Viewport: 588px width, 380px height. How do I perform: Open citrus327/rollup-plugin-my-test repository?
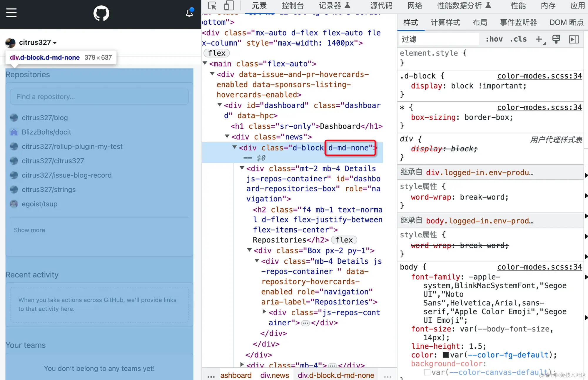coord(72,147)
